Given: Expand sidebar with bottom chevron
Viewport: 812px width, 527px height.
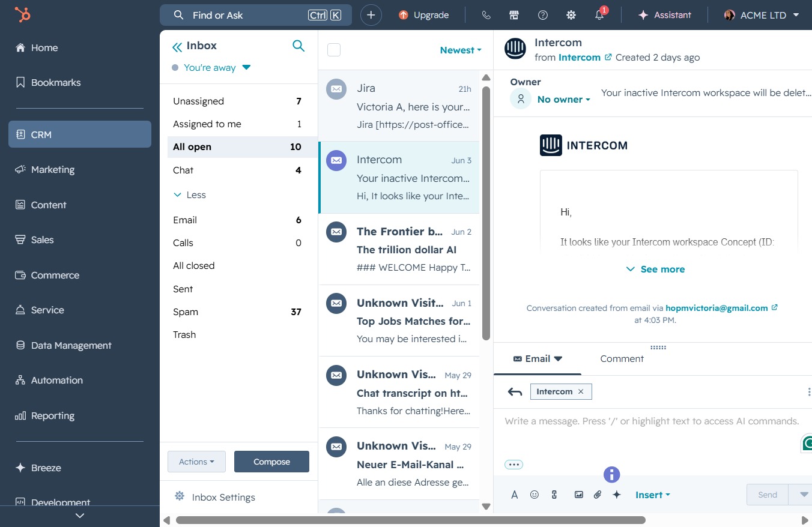Looking at the screenshot, I should (80, 516).
